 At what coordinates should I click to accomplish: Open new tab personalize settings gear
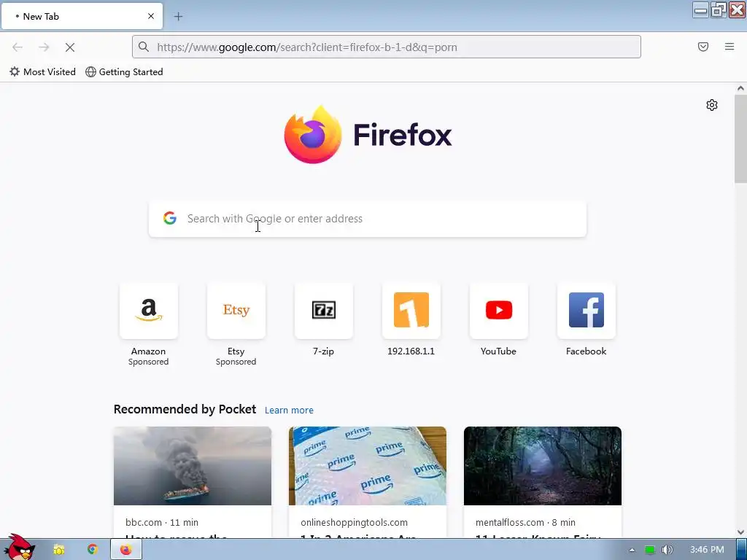[712, 105]
